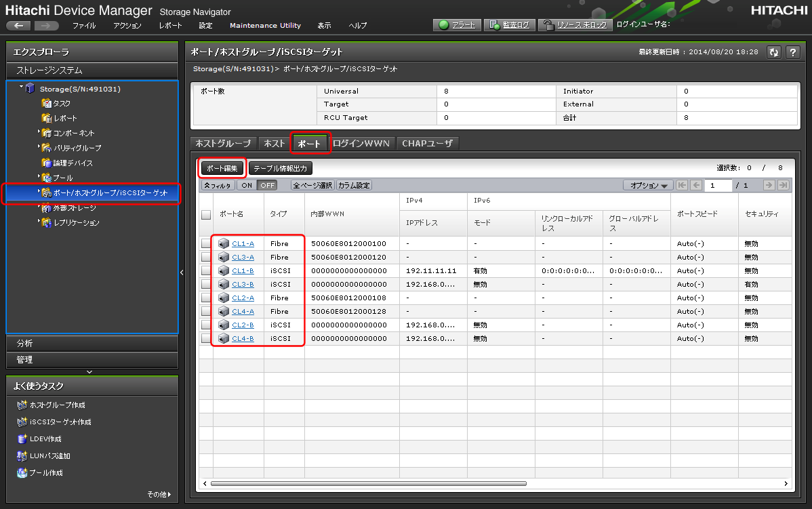
Task: Click the port icon for CL2-A row
Action: 224,298
